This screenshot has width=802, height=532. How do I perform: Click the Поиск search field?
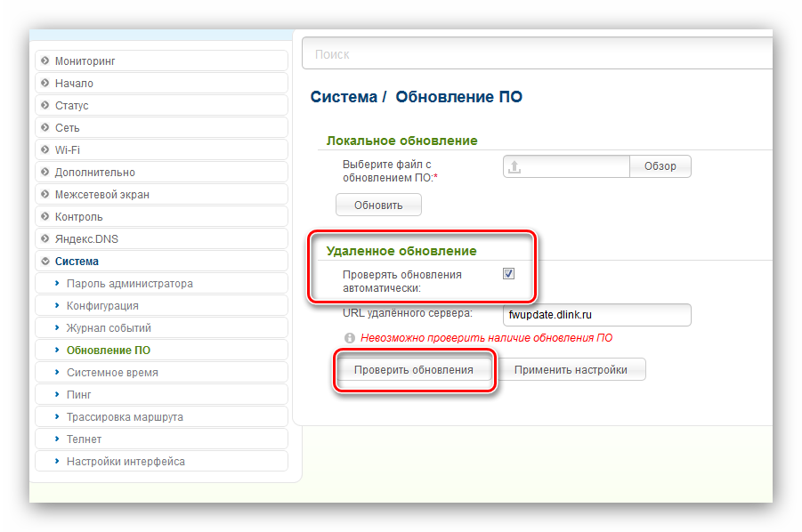click(x=537, y=53)
